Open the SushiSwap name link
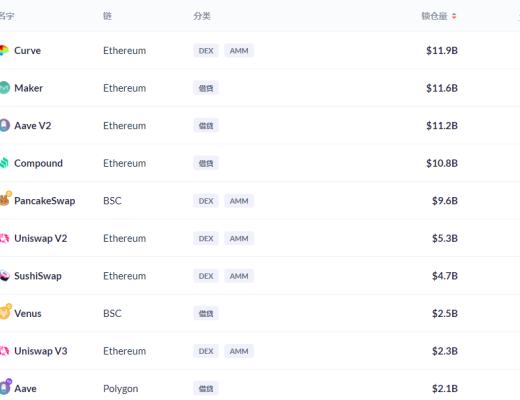520x400 pixels. pos(38,276)
